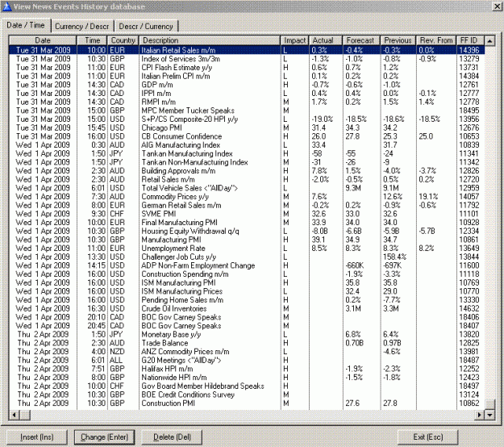The image size is (504, 447).
Task: Click the Actual column header
Action: point(326,40)
